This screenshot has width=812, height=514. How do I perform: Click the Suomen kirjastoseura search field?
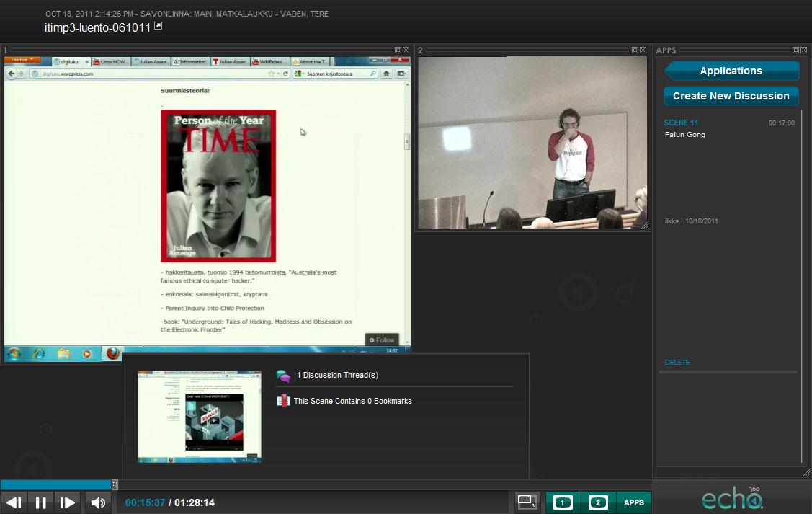336,74
